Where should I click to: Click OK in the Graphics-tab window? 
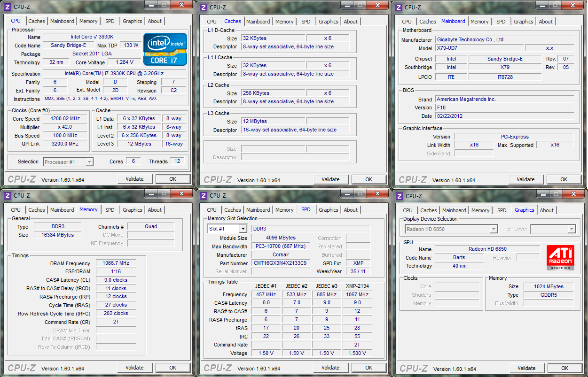(x=565, y=368)
